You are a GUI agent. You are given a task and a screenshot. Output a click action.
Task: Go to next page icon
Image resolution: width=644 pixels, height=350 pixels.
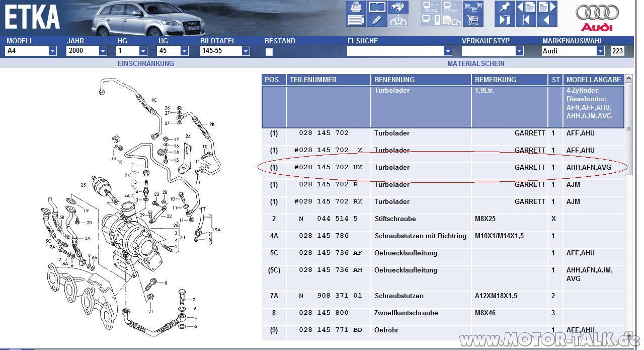coord(547,7)
